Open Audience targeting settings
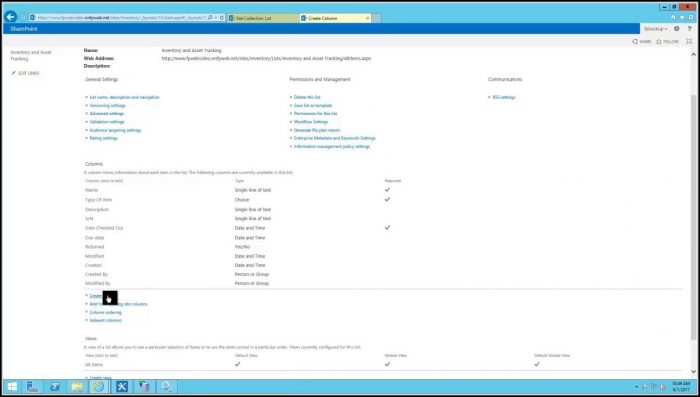The width and height of the screenshot is (700, 397). (x=115, y=130)
